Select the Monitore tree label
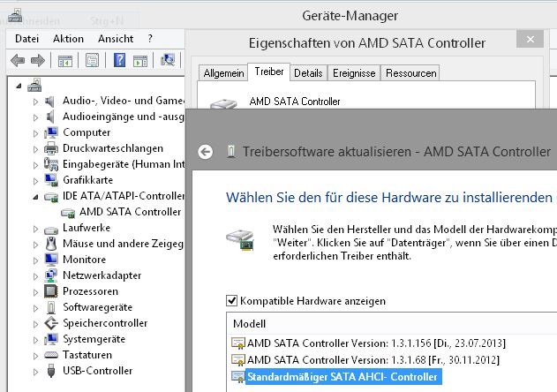 (84, 260)
